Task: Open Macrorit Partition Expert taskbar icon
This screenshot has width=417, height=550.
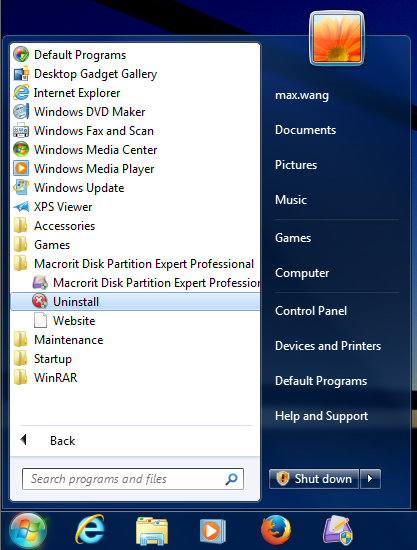Action: [x=337, y=530]
